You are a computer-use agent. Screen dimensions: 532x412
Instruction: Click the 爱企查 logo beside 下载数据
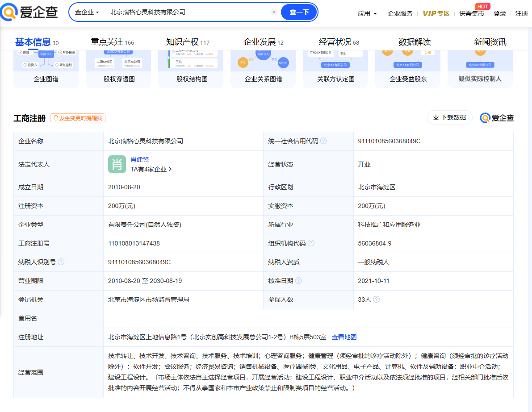[497, 118]
